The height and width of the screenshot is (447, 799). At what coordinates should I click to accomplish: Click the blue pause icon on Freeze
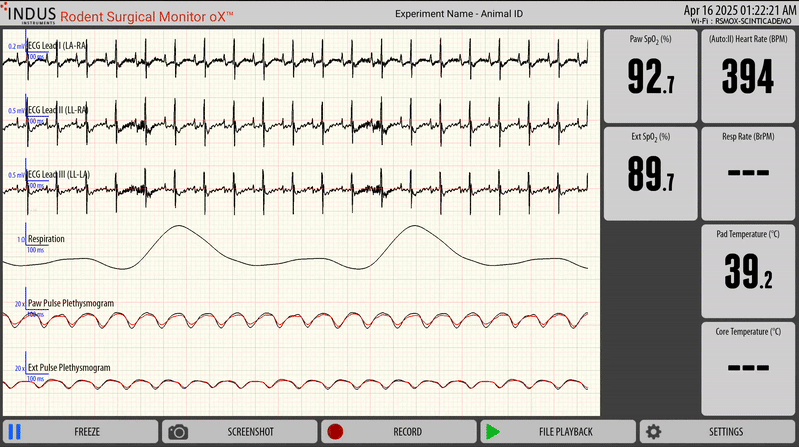tap(15, 432)
